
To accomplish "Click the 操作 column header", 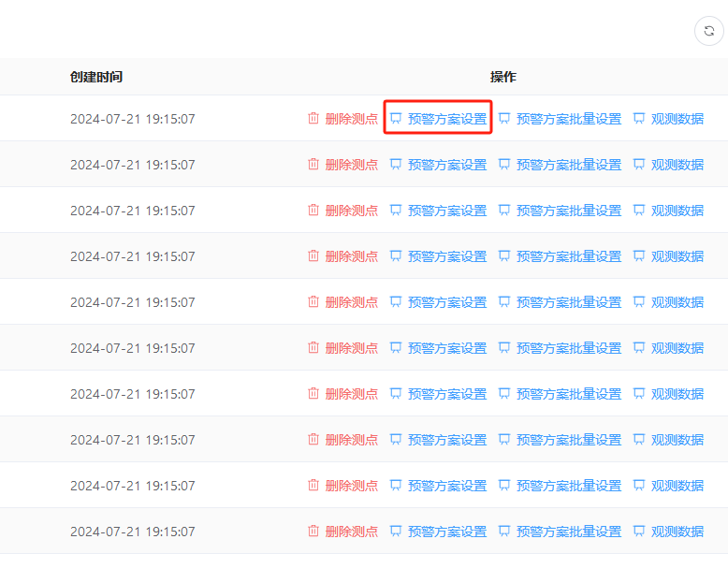I will (502, 77).
